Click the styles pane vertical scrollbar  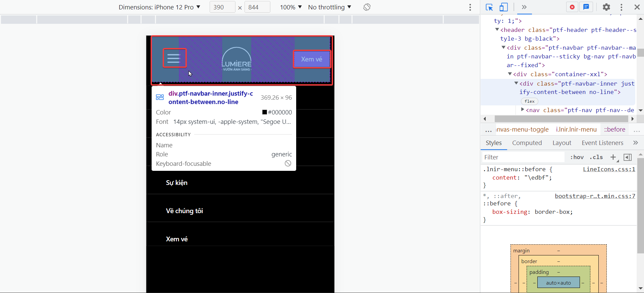[x=641, y=205]
